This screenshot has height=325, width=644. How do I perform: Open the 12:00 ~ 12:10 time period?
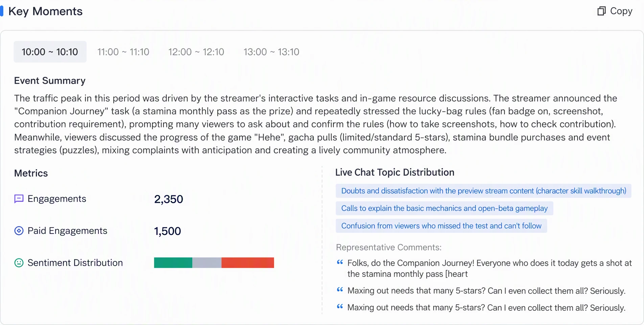[x=196, y=52]
